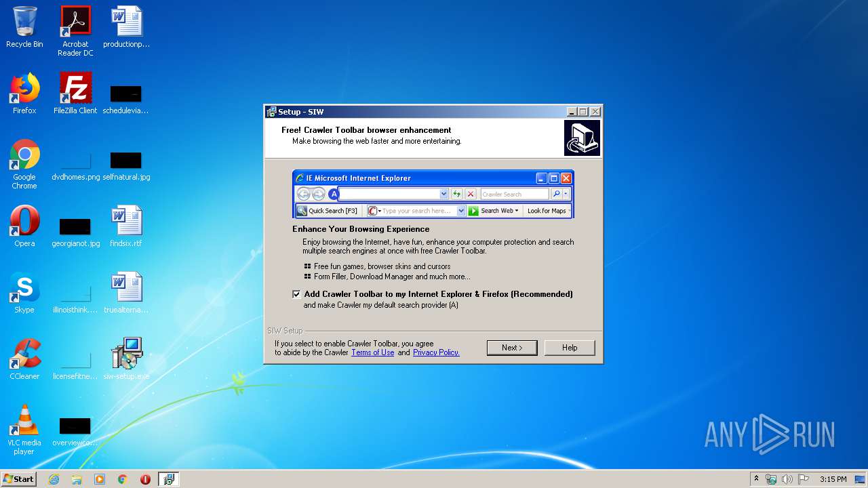868x488 pixels.
Task: Click the Crawler Toolbar preview image
Action: tap(433, 195)
